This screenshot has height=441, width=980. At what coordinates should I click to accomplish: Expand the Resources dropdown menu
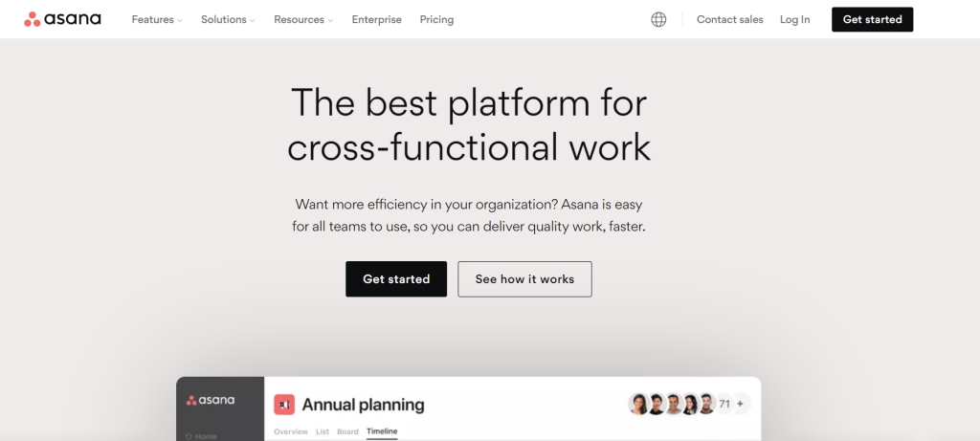click(x=303, y=19)
